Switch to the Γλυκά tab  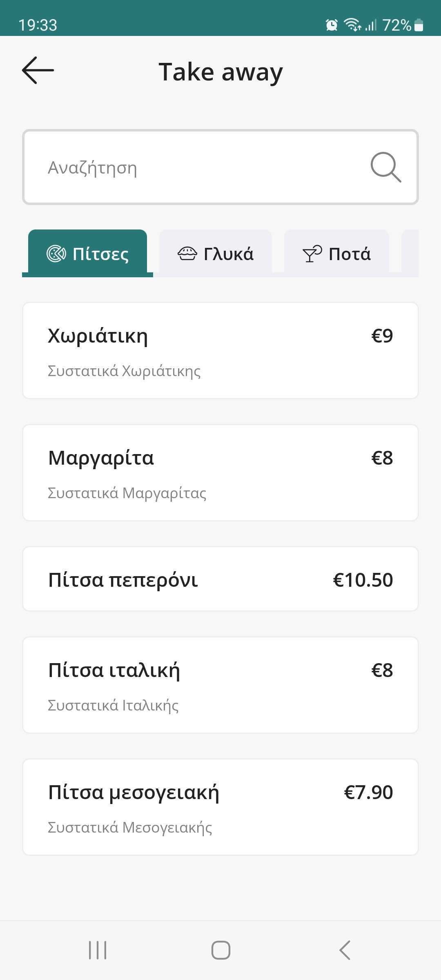pos(216,253)
